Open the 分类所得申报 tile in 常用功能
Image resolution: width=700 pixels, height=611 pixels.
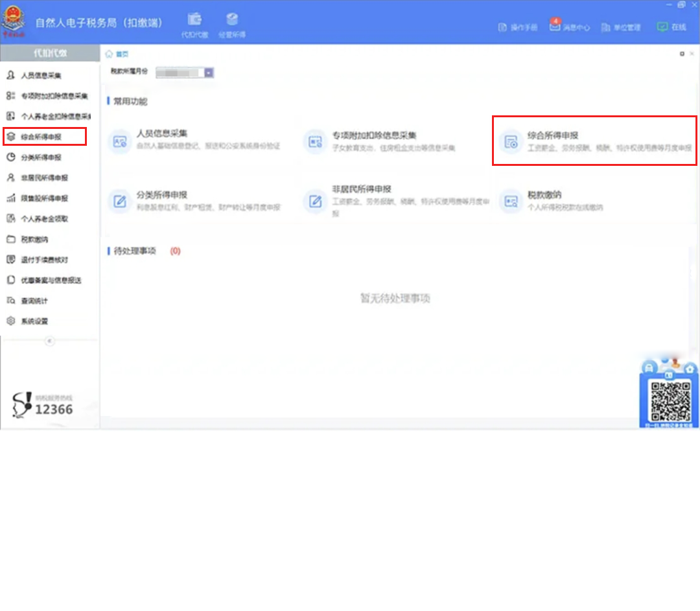click(194, 200)
